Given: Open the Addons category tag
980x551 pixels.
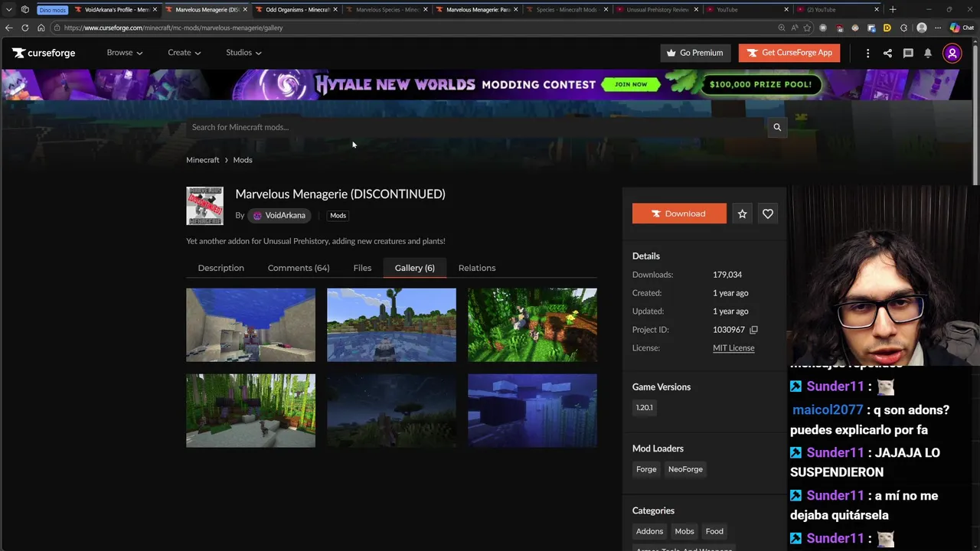Looking at the screenshot, I should 649,531.
